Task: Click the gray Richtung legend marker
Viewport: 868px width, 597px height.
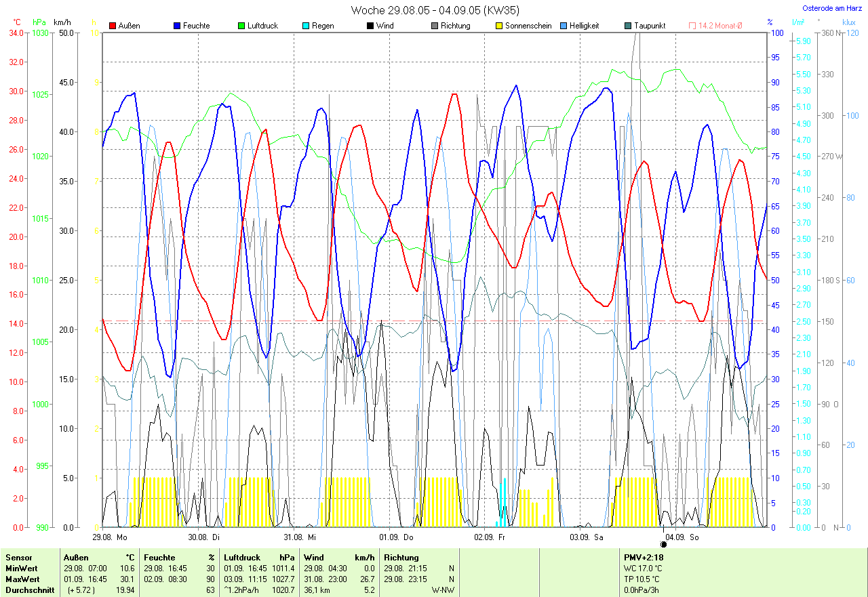Action: (434, 26)
